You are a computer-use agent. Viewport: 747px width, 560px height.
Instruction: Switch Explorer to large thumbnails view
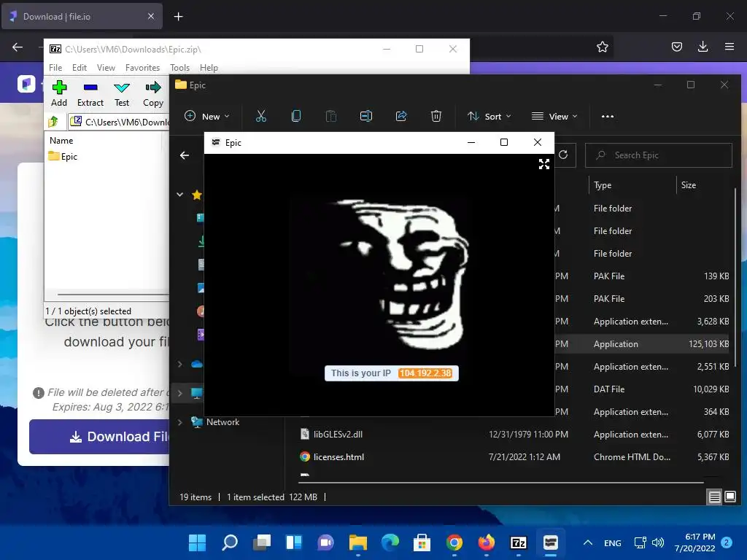click(x=730, y=497)
